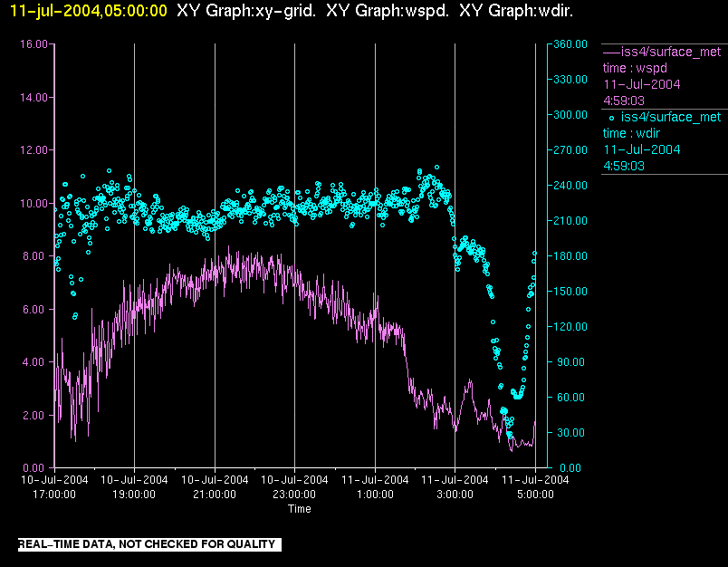This screenshot has height=567, width=728.
Task: Click the yellow timestamp 11-jul-2004,05:00:00
Action: pos(88,11)
